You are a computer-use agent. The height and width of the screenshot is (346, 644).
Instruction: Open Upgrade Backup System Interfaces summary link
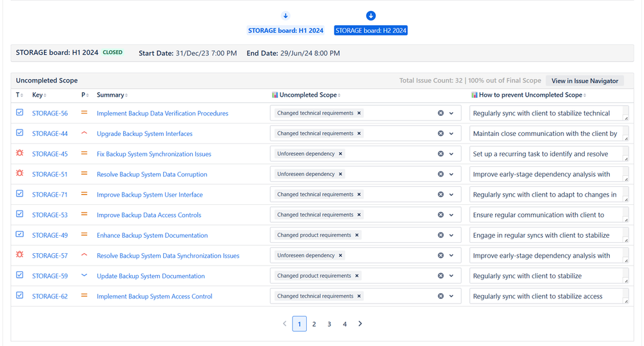[144, 133]
